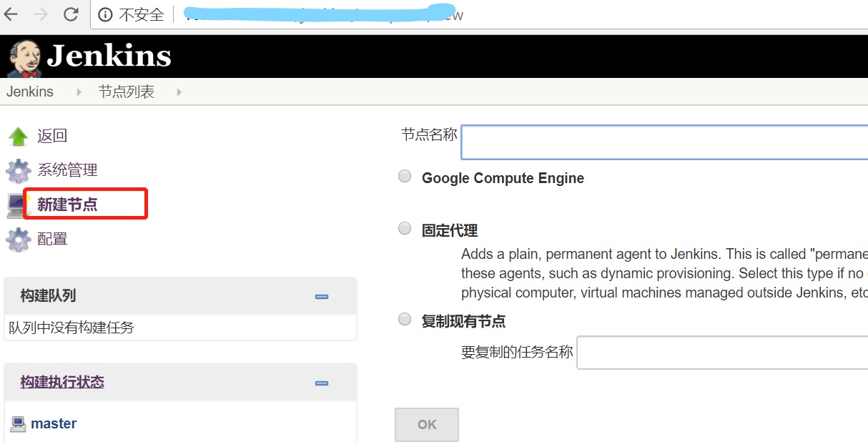Click the 节点名称 input field

[665, 142]
